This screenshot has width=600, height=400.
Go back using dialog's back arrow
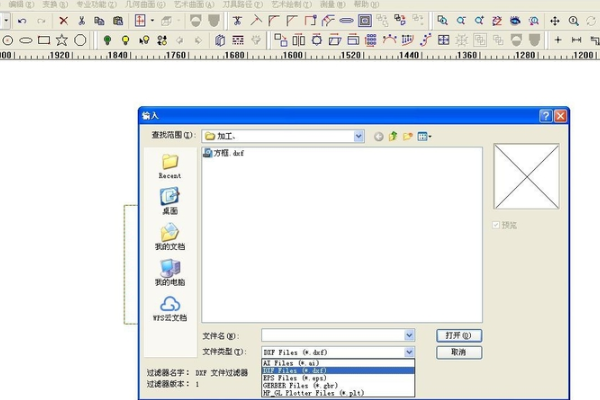(379, 137)
